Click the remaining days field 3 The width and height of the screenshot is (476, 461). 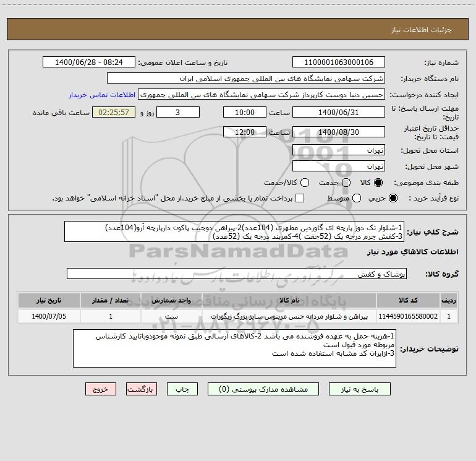tap(178, 112)
